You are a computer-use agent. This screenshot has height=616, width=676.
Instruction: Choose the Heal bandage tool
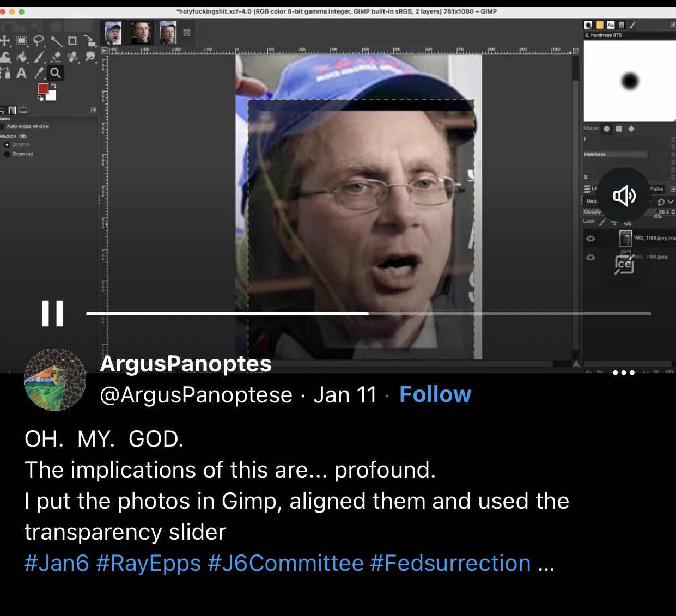point(72,57)
